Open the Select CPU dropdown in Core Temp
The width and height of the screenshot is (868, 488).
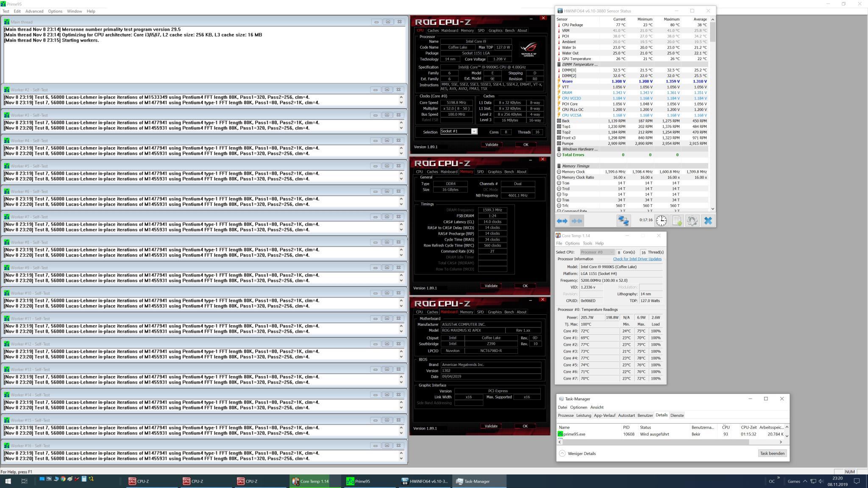(597, 252)
